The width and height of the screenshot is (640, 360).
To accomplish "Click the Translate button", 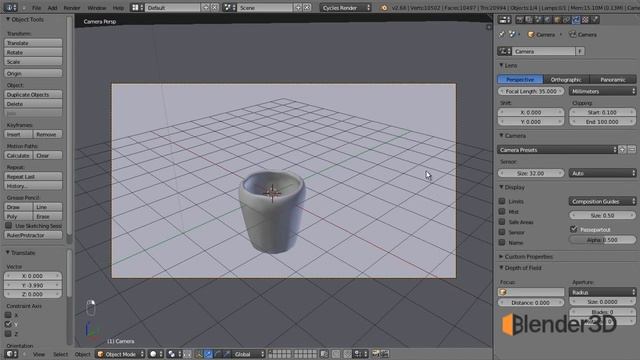I will point(33,43).
